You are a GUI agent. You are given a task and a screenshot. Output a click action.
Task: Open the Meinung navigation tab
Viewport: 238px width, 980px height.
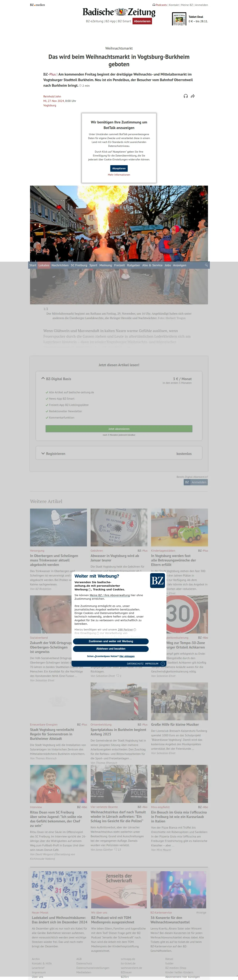(x=106, y=265)
